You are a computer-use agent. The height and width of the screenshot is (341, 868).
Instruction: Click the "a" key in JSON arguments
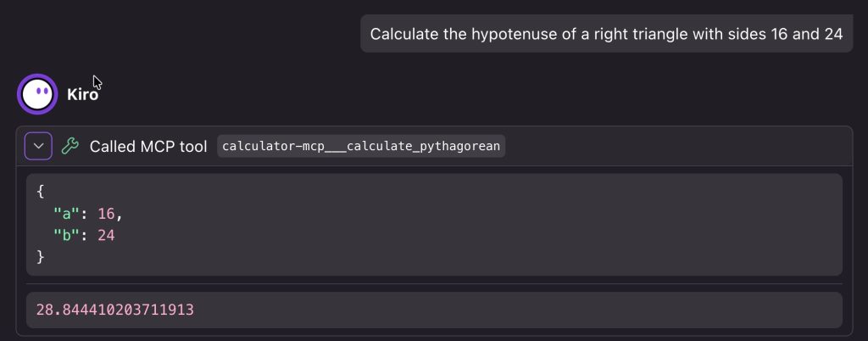[x=62, y=214]
